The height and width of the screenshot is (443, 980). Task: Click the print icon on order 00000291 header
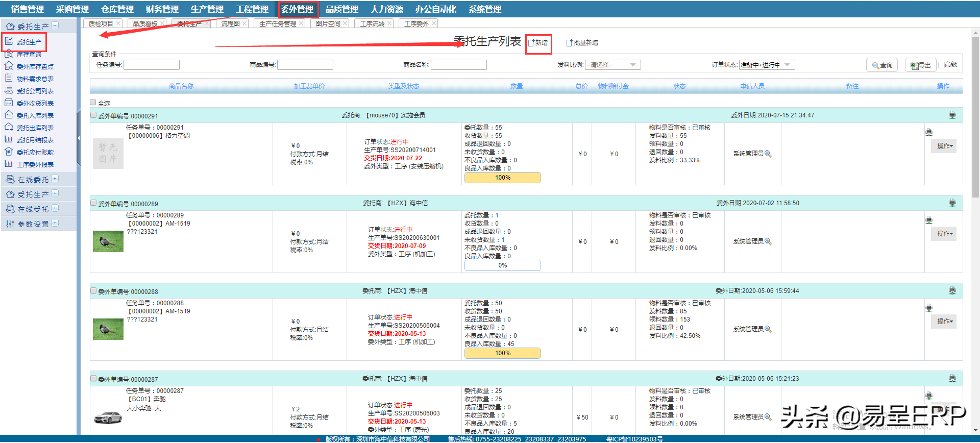(x=952, y=115)
